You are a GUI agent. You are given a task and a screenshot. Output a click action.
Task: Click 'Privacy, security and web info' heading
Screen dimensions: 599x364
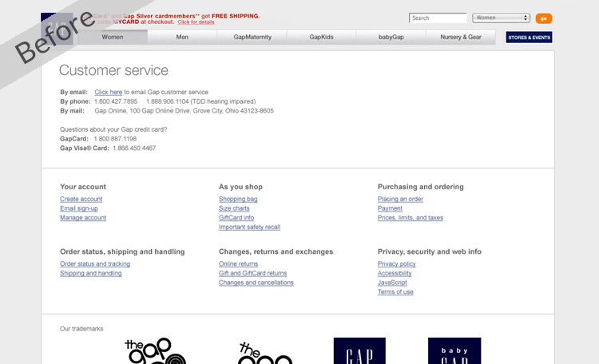coord(430,251)
